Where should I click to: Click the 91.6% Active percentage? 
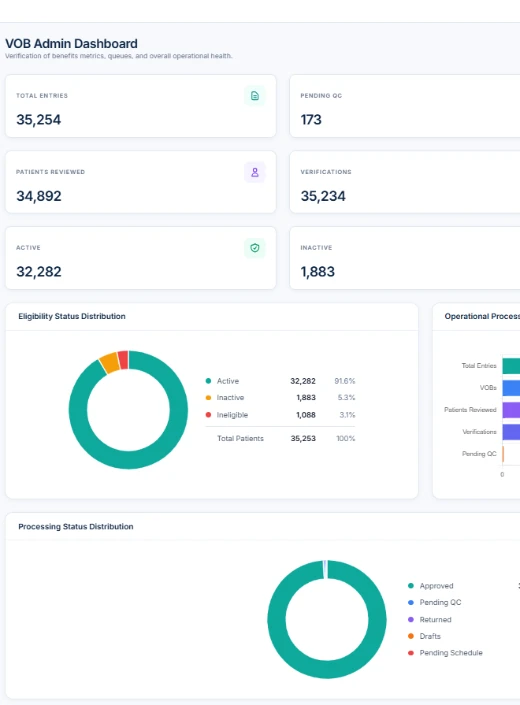tap(345, 381)
